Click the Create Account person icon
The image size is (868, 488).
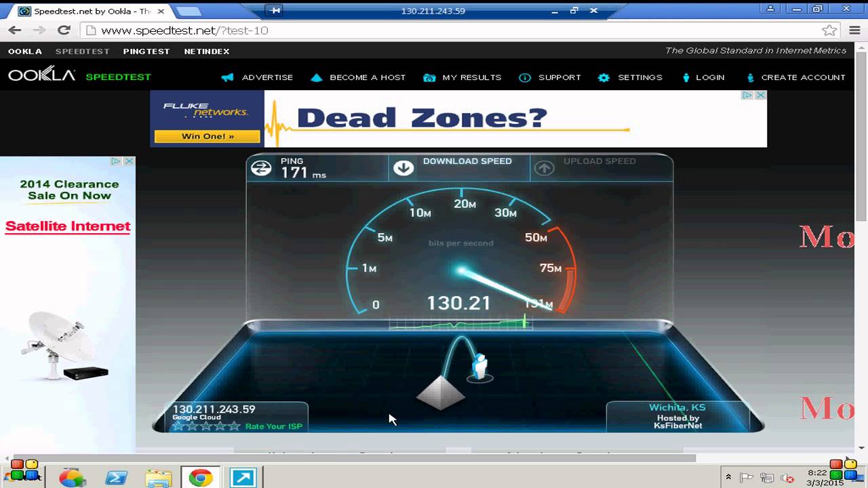[x=750, y=78]
